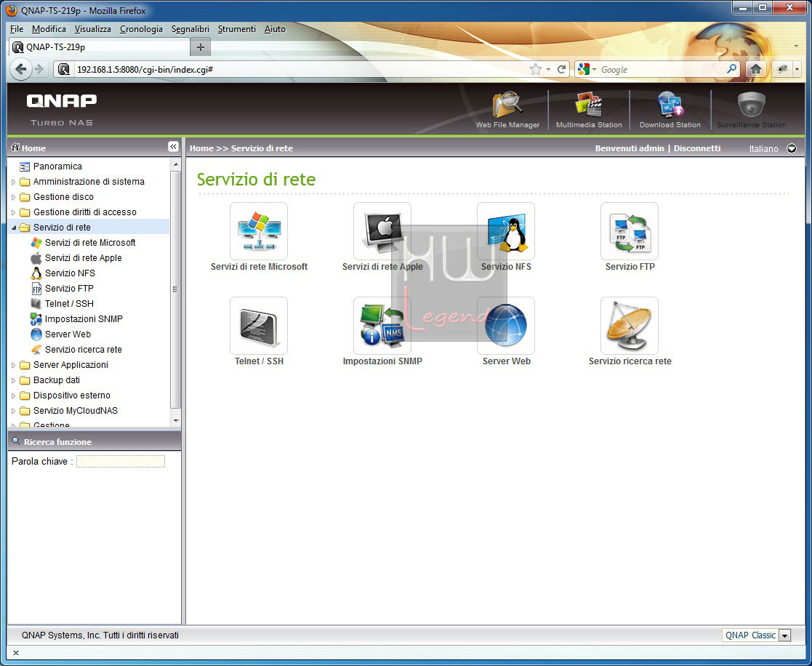The height and width of the screenshot is (666, 812).
Task: Open Surveillance Station icon
Action: pyautogui.click(x=752, y=105)
